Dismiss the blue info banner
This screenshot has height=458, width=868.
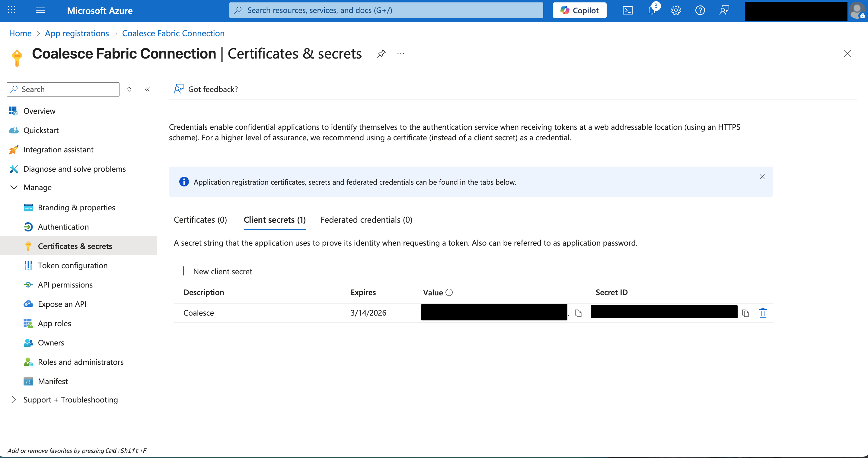point(762,177)
